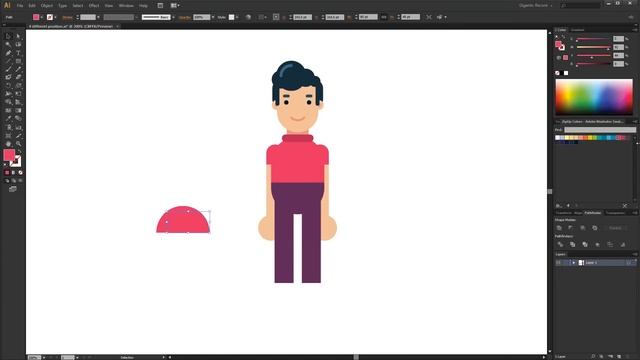
Task: Toggle lock column for Layer 1
Action: 566,263
